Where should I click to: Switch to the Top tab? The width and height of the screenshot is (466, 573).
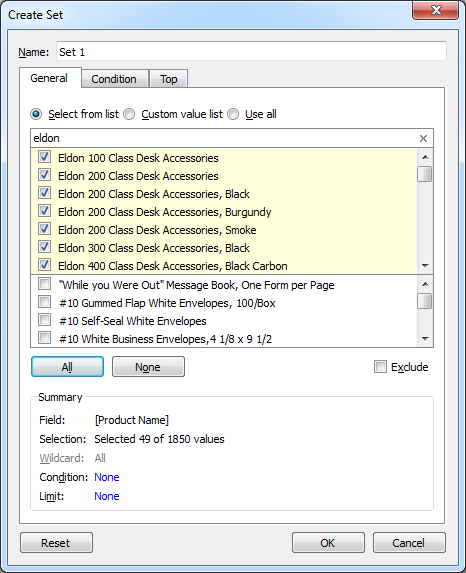point(168,79)
